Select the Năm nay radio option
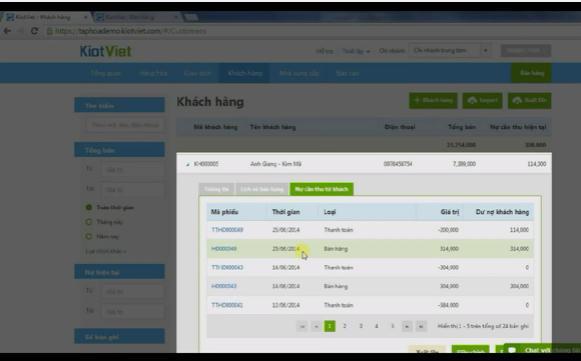The width and height of the screenshot is (581, 361). click(89, 236)
